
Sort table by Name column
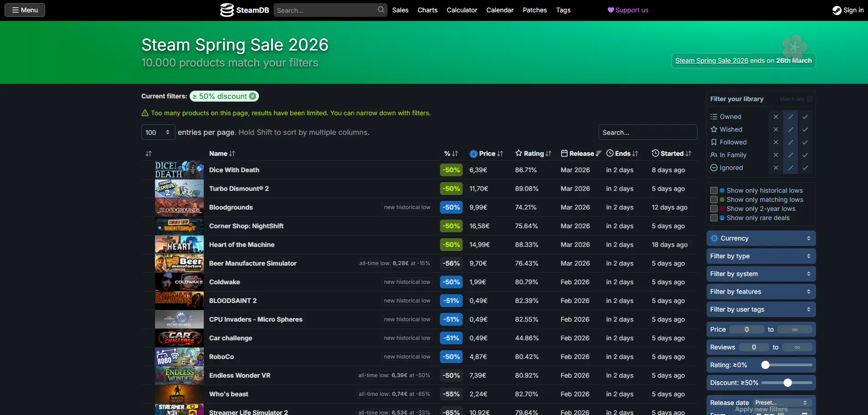pyautogui.click(x=222, y=154)
